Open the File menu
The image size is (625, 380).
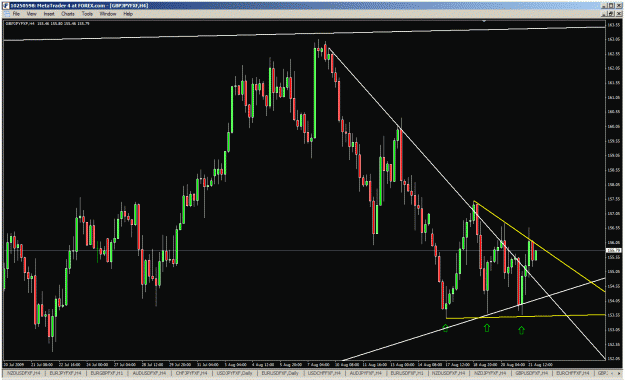[16, 14]
